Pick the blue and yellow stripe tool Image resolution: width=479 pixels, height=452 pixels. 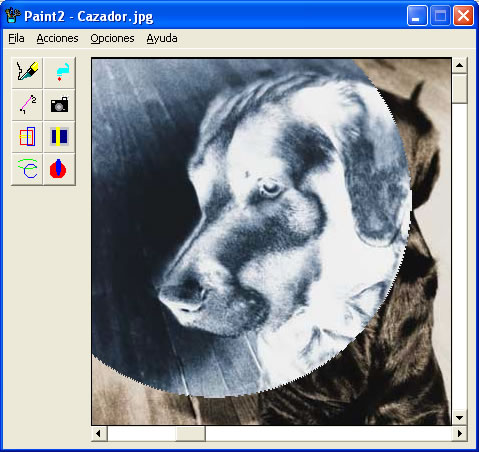(x=59, y=137)
